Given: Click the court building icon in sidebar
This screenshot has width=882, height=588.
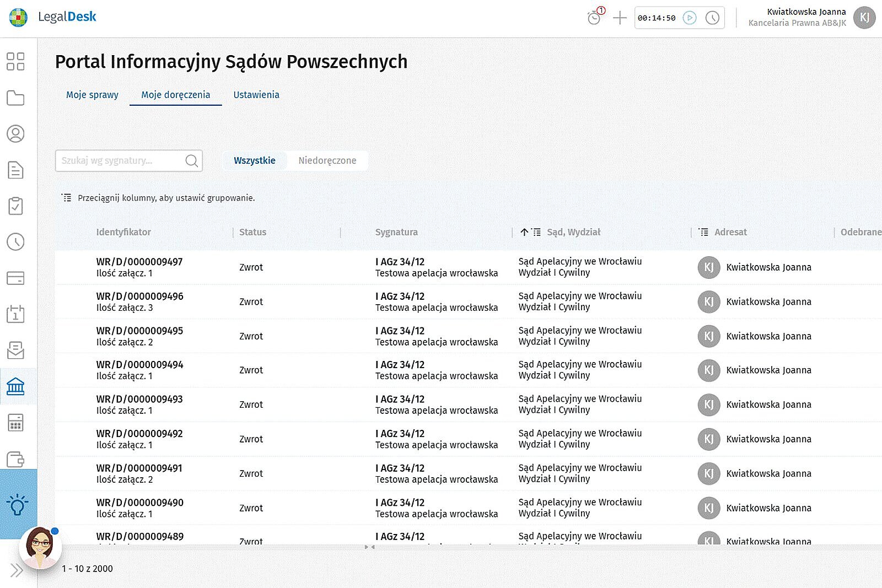Looking at the screenshot, I should tap(15, 386).
